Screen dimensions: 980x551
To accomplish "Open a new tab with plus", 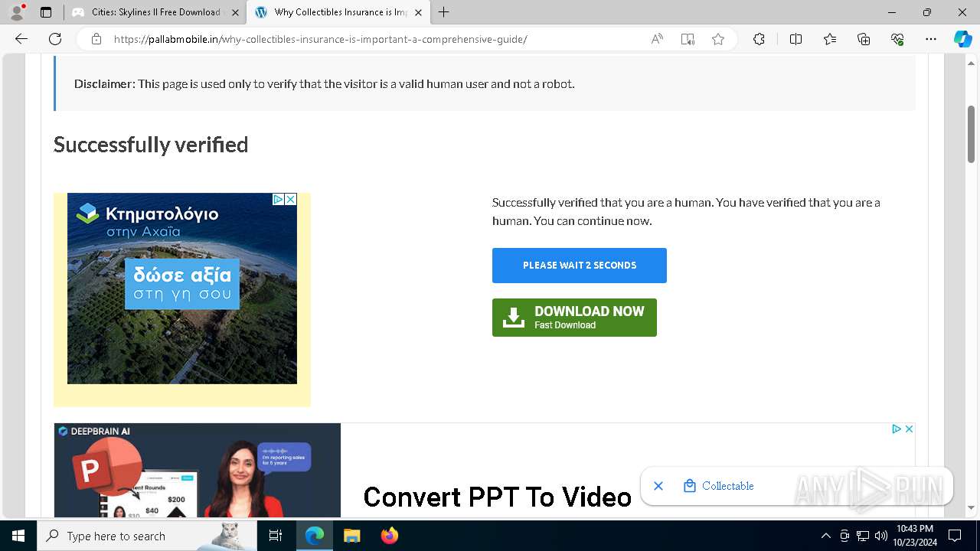I will 444,12.
